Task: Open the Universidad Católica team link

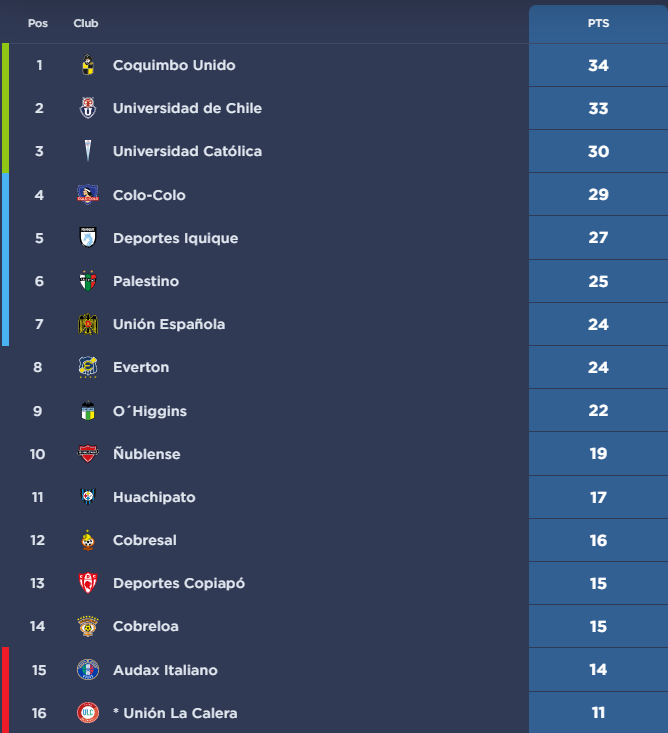Action: [x=187, y=151]
